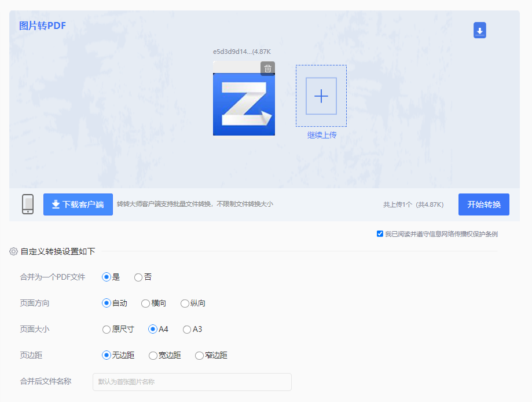Click the 下载客户端 button
This screenshot has width=532, height=402.
pos(78,204)
